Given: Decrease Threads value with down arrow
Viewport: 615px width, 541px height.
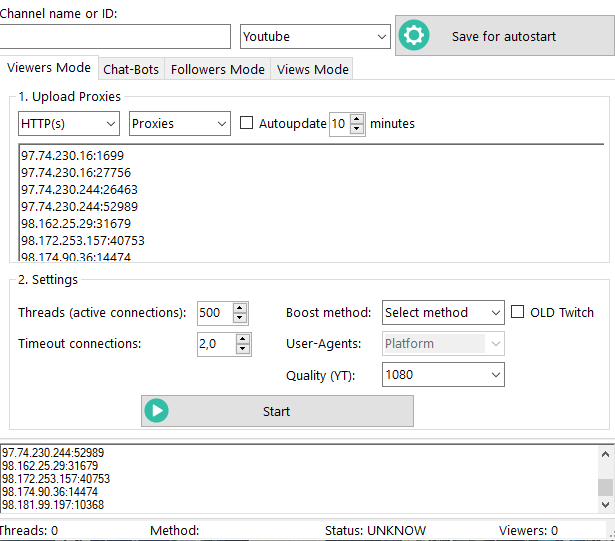Looking at the screenshot, I should [x=240, y=318].
